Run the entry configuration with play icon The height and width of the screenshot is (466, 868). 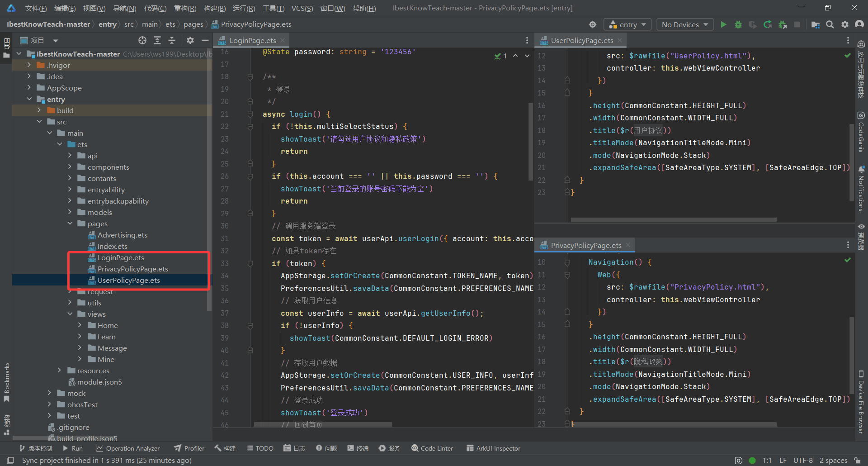[x=723, y=24]
